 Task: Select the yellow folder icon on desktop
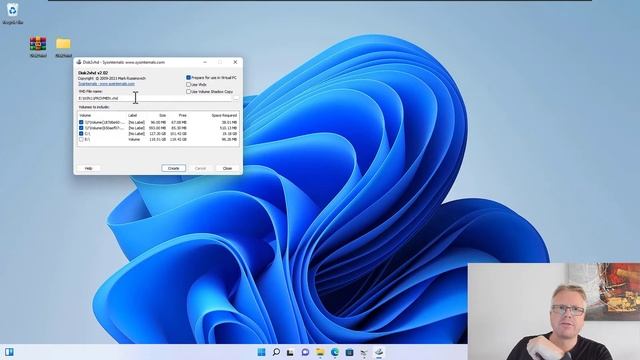tap(63, 44)
